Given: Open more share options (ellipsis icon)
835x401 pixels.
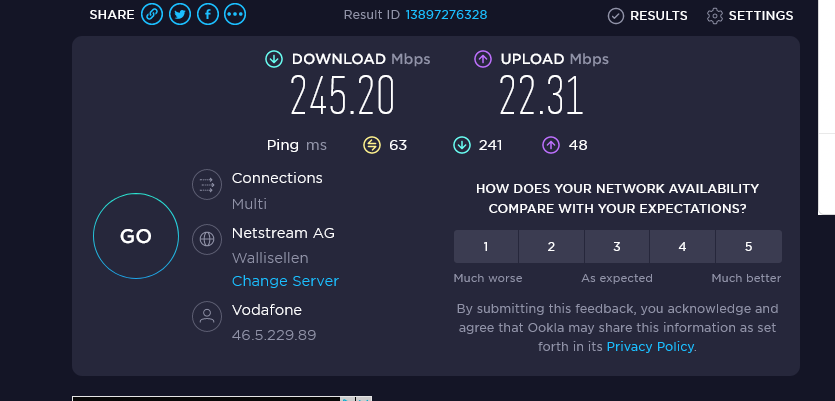Looking at the screenshot, I should click(236, 15).
